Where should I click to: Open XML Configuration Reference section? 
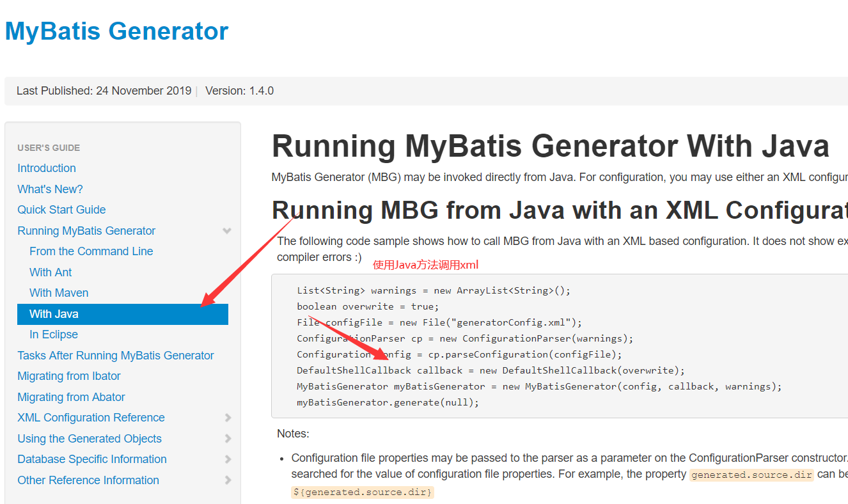tap(91, 418)
